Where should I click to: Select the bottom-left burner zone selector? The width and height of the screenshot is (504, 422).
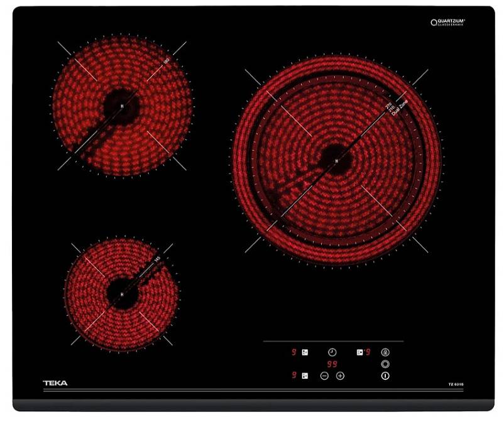pyautogui.click(x=305, y=376)
